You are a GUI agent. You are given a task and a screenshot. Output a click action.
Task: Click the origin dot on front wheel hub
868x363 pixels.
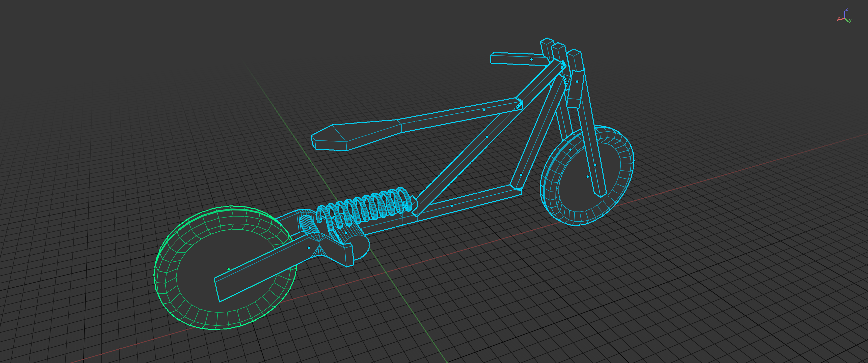588,176
